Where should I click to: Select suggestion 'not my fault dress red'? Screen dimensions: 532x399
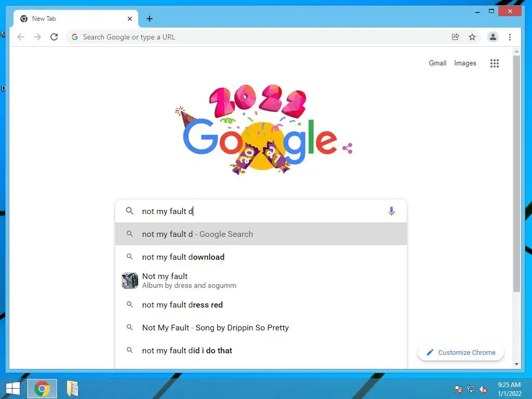[x=261, y=304]
